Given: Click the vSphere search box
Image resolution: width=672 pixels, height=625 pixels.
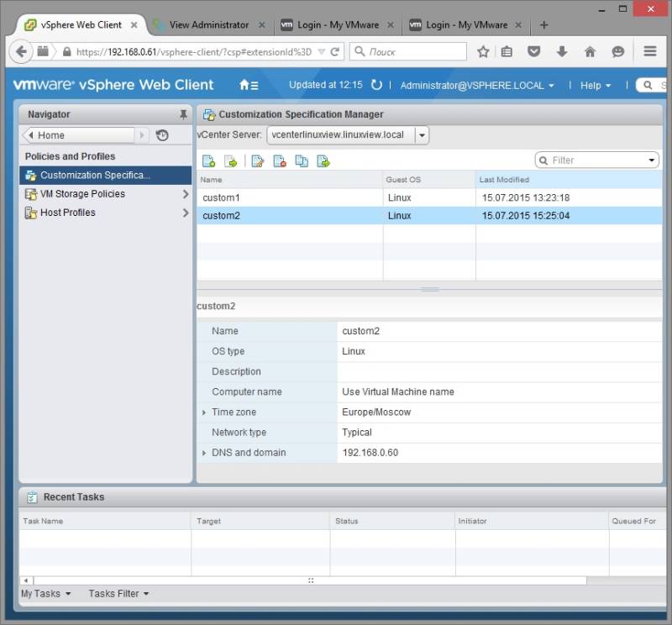Looking at the screenshot, I should [651, 86].
